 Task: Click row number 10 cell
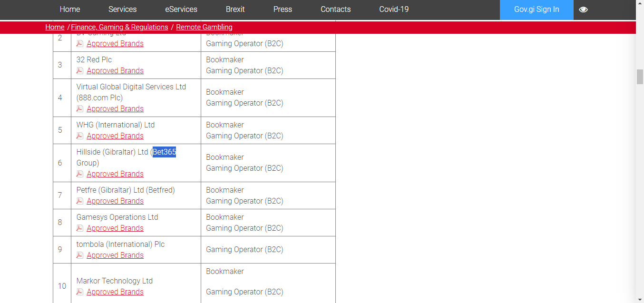coord(62,286)
